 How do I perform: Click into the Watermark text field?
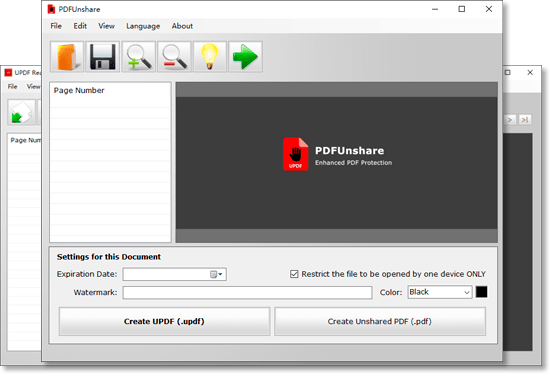click(x=247, y=293)
